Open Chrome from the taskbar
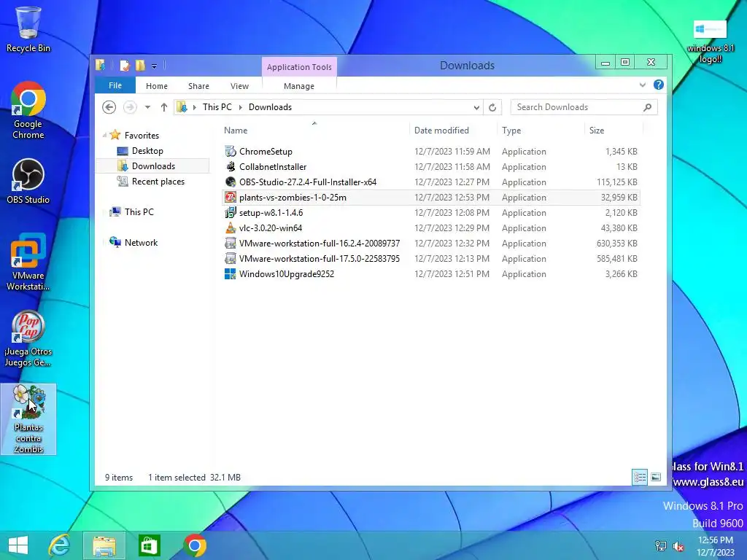Screen dimensions: 747x560 point(195,545)
